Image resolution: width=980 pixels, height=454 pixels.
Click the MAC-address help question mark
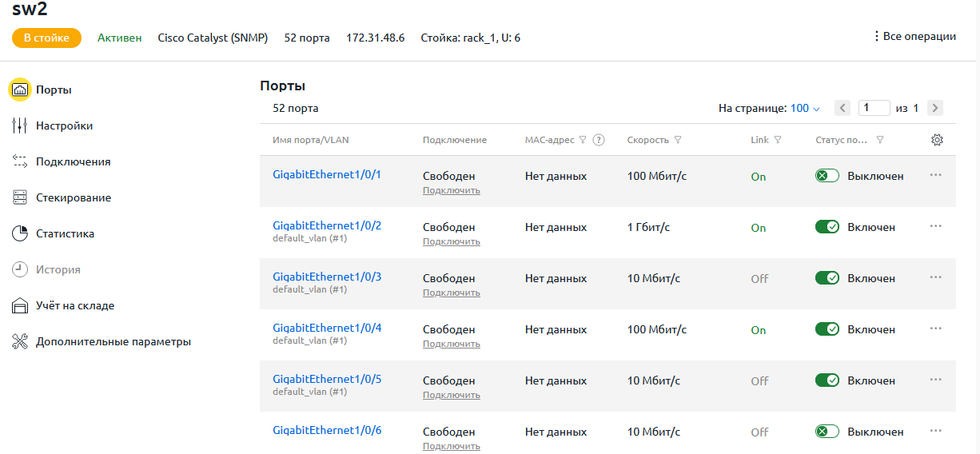598,140
